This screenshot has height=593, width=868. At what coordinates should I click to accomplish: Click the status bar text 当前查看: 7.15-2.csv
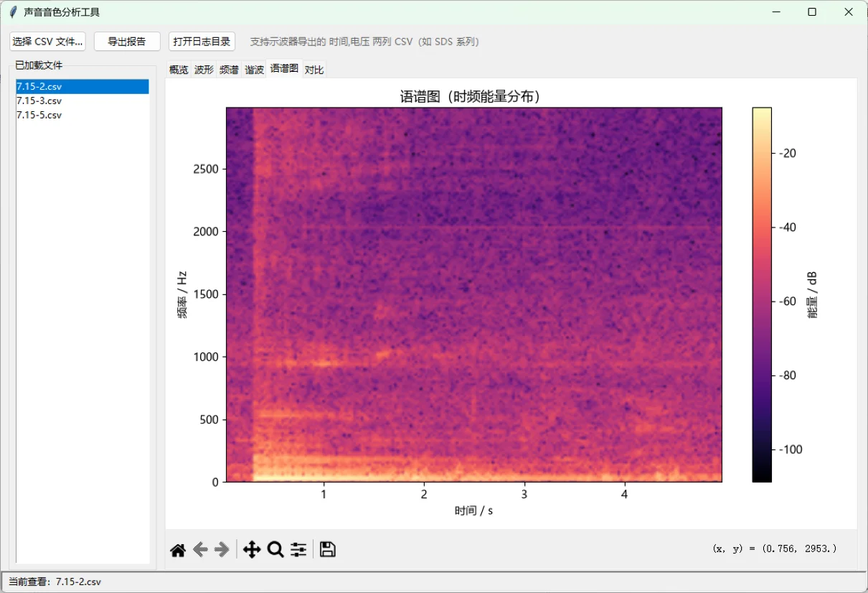click(x=55, y=582)
